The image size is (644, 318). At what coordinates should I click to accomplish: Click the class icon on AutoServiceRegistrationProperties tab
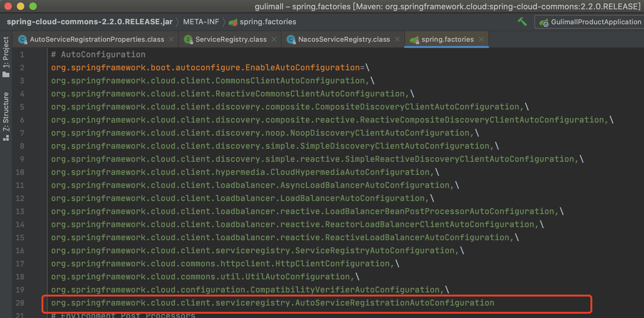pos(22,39)
